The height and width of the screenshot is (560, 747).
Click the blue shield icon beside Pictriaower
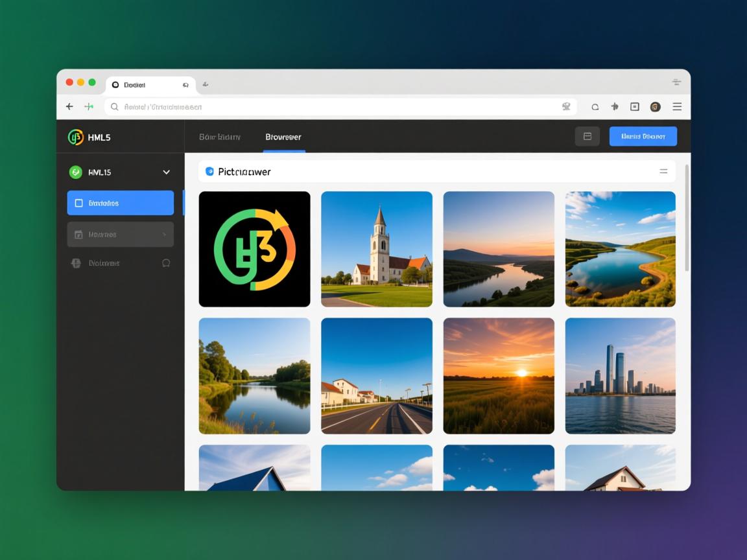[x=209, y=172]
